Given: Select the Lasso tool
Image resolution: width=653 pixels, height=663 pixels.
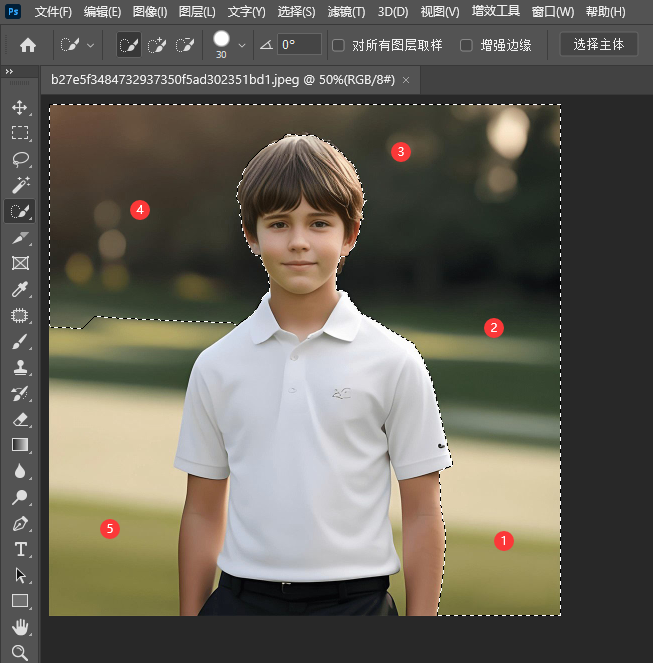Looking at the screenshot, I should point(20,159).
